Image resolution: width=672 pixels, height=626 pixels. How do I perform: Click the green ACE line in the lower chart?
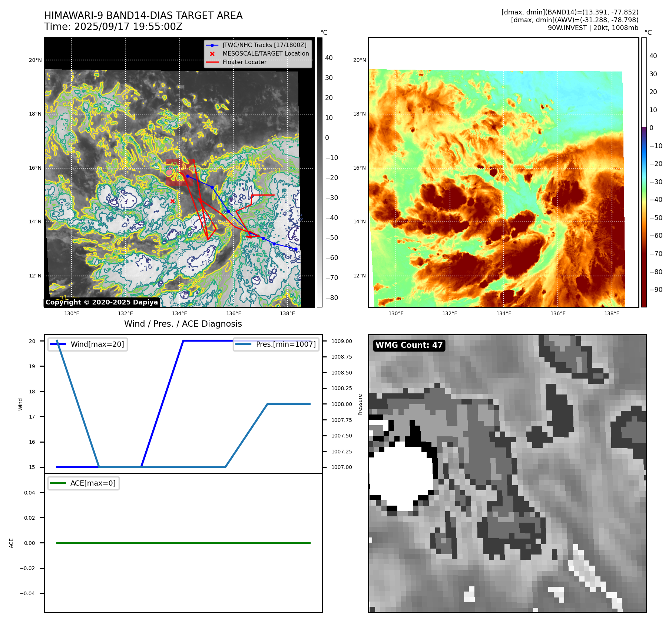click(183, 543)
